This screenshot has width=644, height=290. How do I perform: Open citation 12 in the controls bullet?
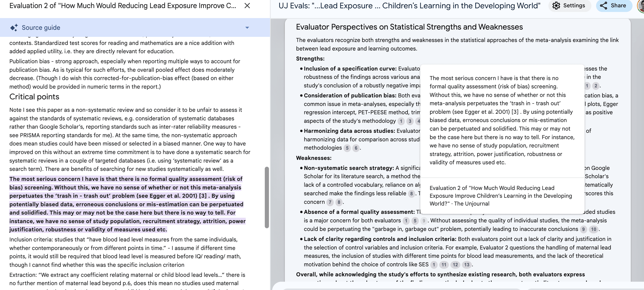click(455, 265)
